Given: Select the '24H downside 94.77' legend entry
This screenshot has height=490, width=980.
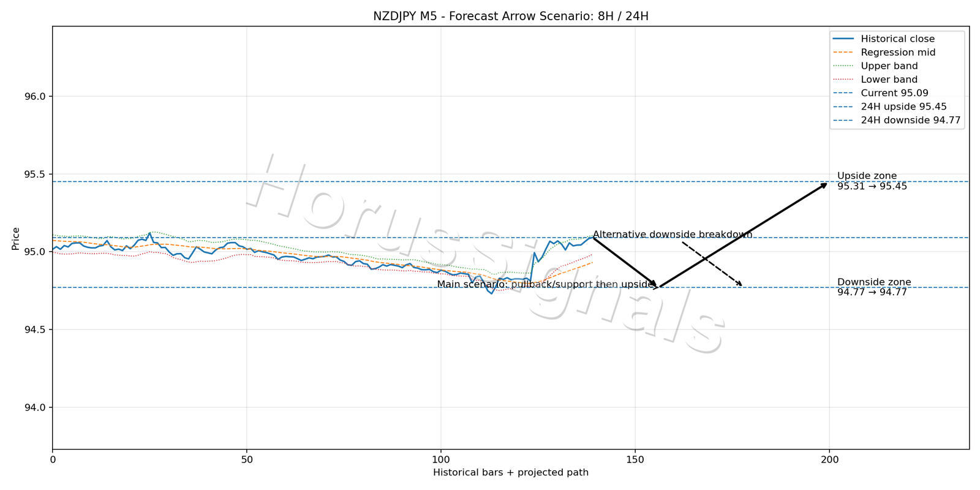Looking at the screenshot, I should click(x=896, y=120).
